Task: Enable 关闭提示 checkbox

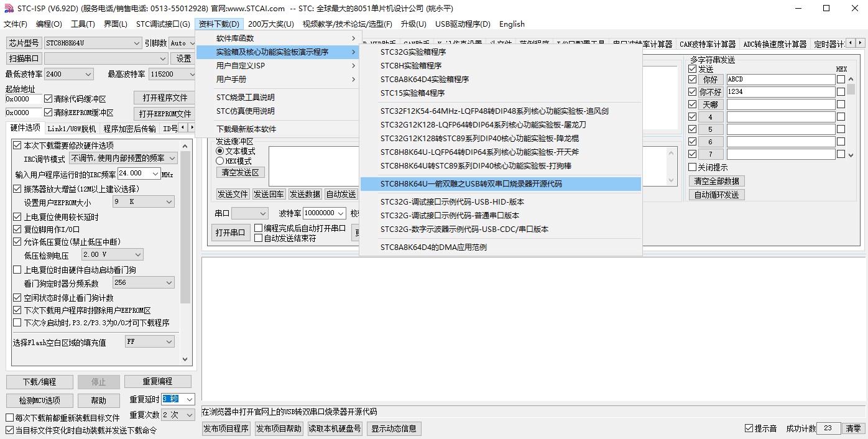Action: [692, 167]
